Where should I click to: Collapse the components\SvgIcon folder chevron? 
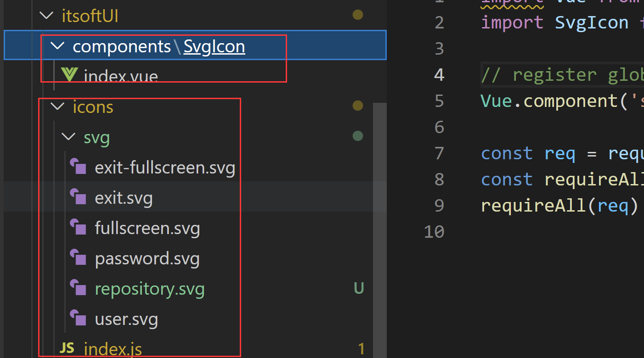[57, 46]
